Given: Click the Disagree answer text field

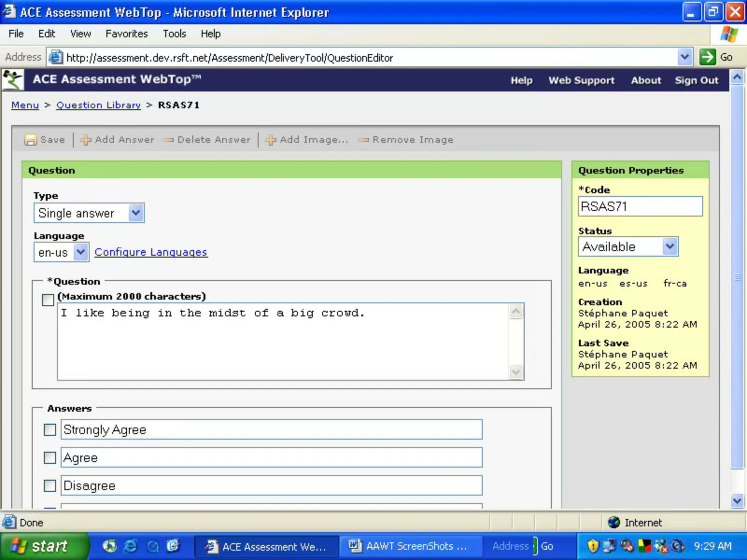Looking at the screenshot, I should (x=271, y=485).
